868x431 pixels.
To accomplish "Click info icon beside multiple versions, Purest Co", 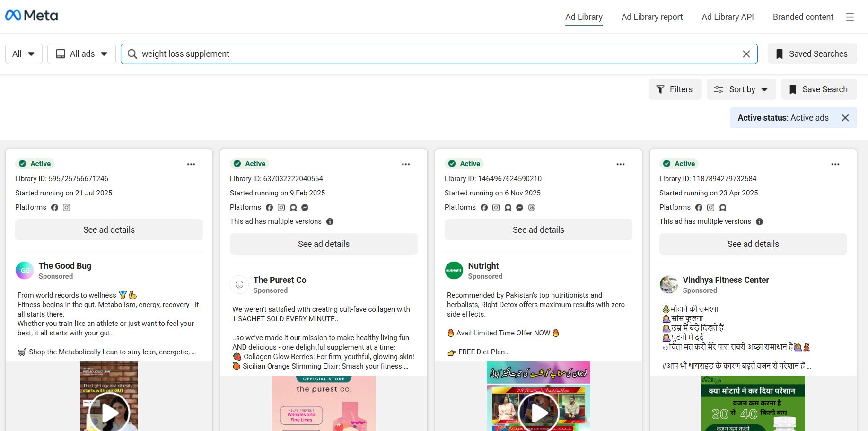I will (330, 221).
